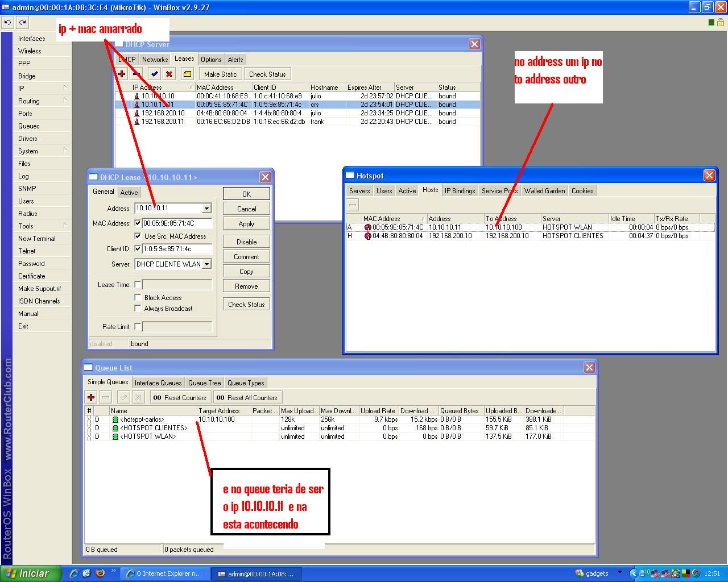Screen dimensions: 728x582
Task: Click the minus icon in the Queue List toolbar
Action: [x=106, y=397]
